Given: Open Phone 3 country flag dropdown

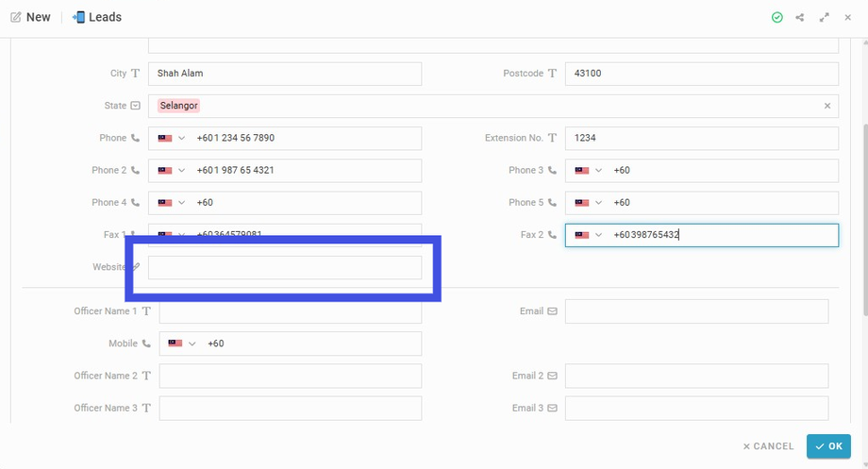Looking at the screenshot, I should pyautogui.click(x=589, y=170).
